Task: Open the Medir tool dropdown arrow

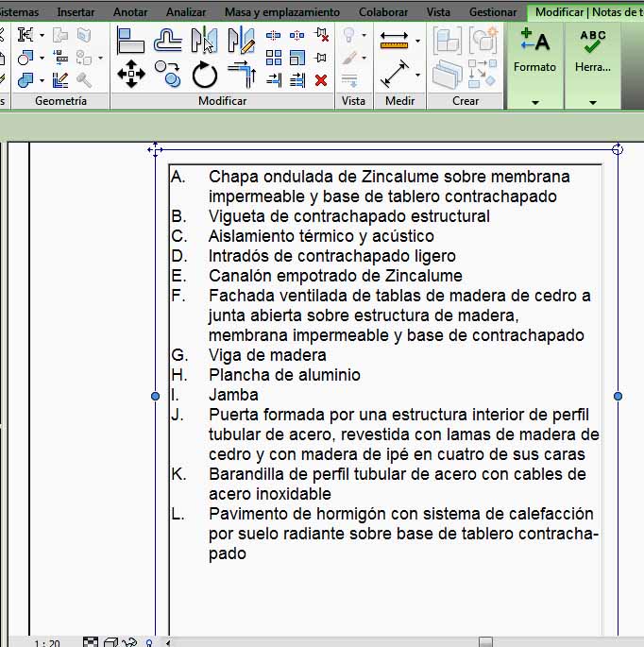Action: tap(417, 41)
